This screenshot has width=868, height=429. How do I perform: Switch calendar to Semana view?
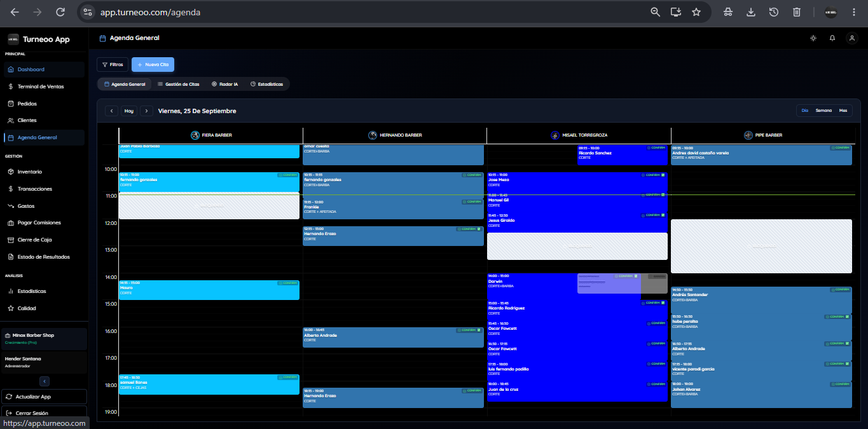(x=823, y=111)
